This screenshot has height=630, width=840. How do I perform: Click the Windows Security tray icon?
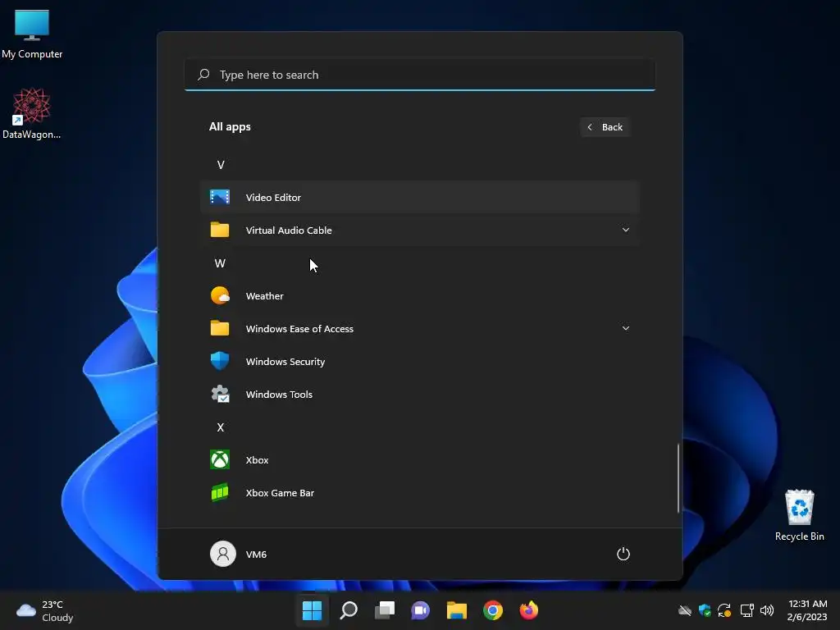click(x=705, y=610)
